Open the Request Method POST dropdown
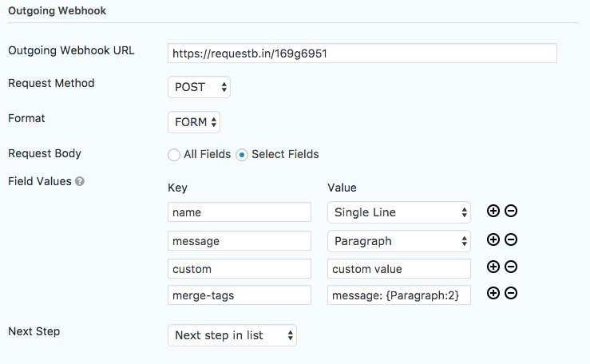590x364 pixels. coord(199,87)
